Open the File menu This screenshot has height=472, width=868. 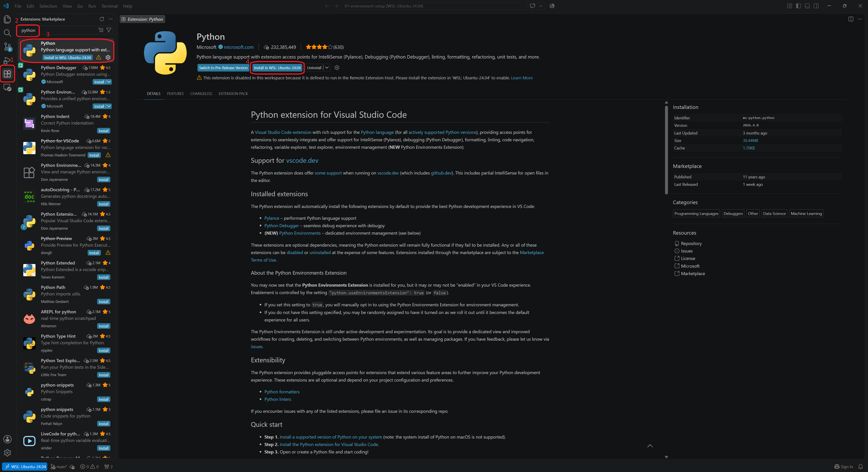pos(18,6)
